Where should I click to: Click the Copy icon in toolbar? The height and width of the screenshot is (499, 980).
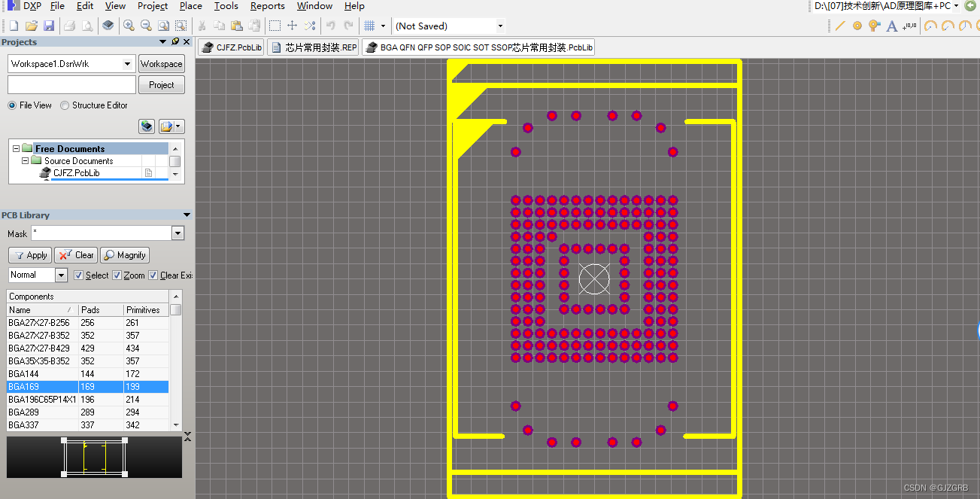(x=219, y=26)
